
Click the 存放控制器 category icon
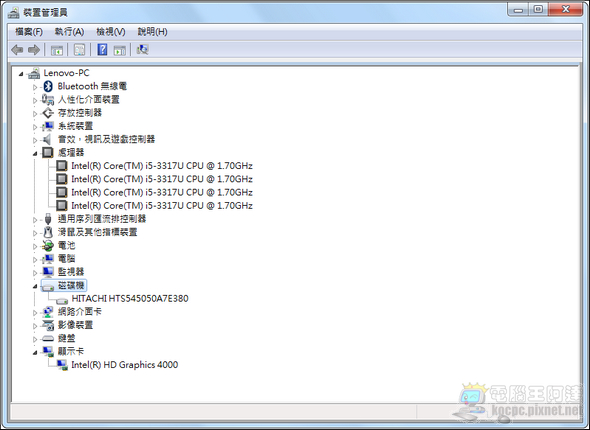(x=48, y=113)
